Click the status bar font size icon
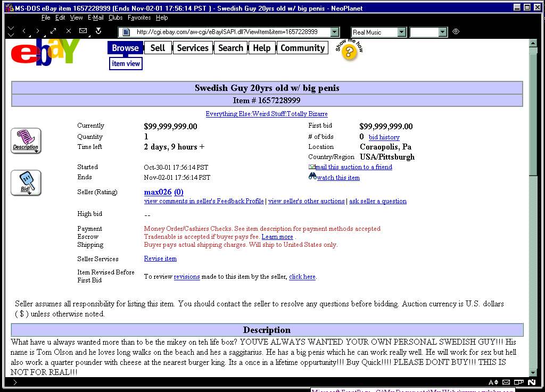Image resolution: width=545 pixels, height=392 pixels. [x=493, y=382]
